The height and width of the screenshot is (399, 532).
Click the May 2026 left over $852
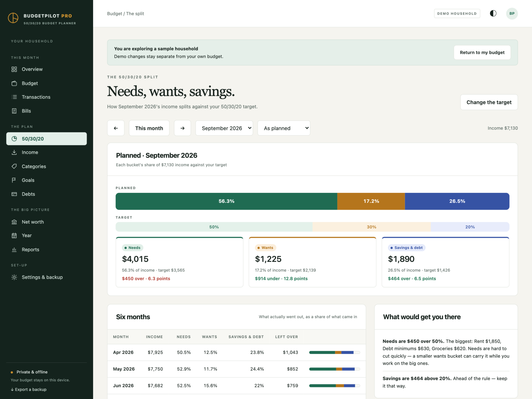click(292, 369)
